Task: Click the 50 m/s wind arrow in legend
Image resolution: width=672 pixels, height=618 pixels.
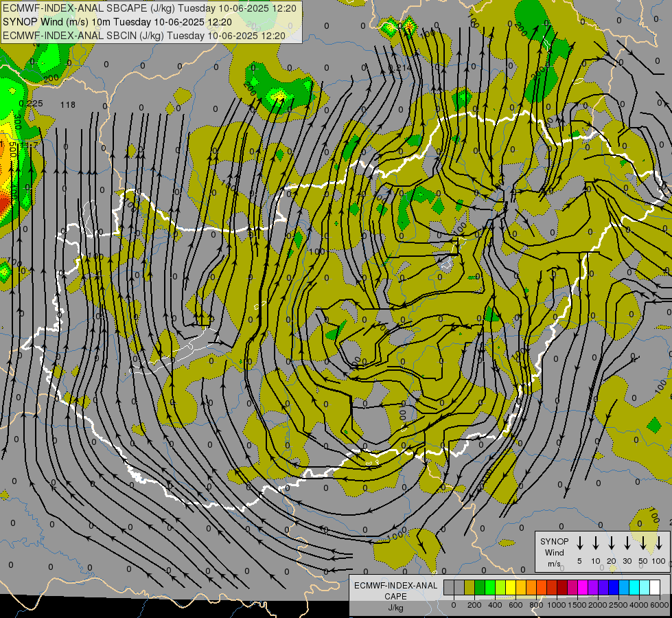Action: pos(643,543)
